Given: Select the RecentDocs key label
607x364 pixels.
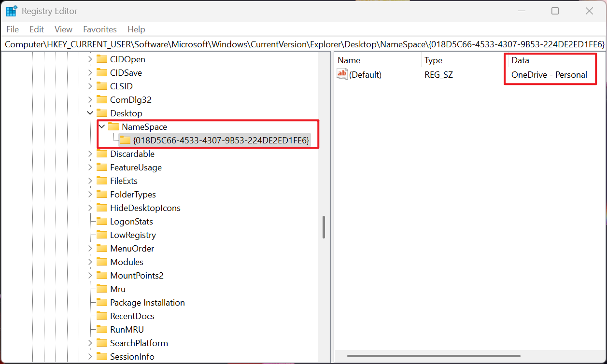Looking at the screenshot, I should (x=132, y=316).
